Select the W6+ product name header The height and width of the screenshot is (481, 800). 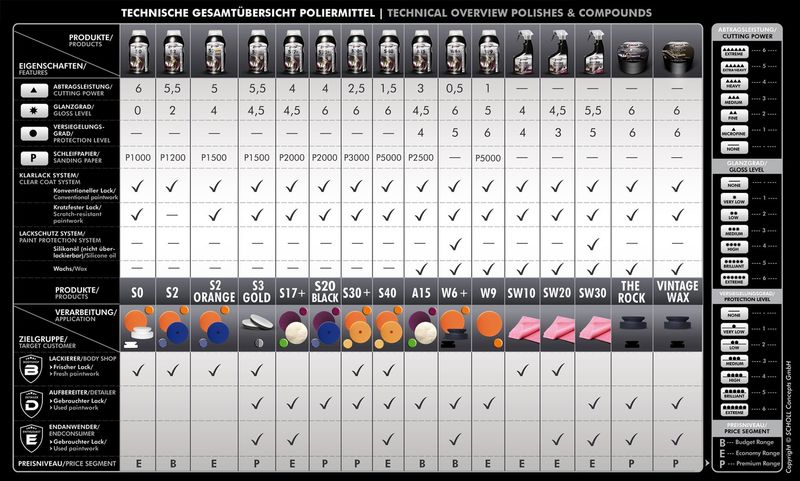click(454, 293)
